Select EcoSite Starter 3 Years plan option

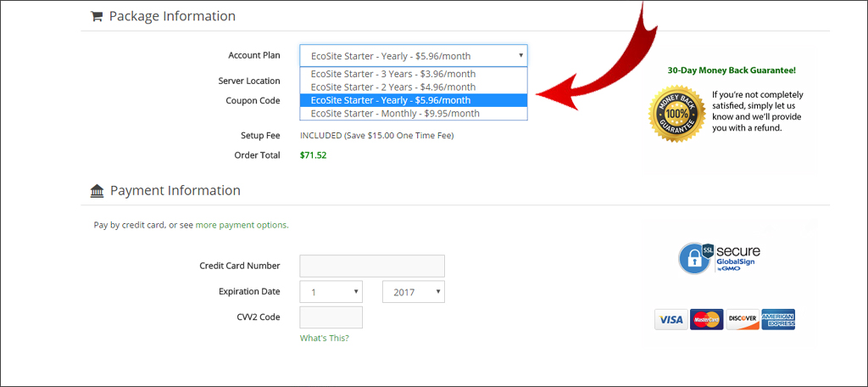393,74
